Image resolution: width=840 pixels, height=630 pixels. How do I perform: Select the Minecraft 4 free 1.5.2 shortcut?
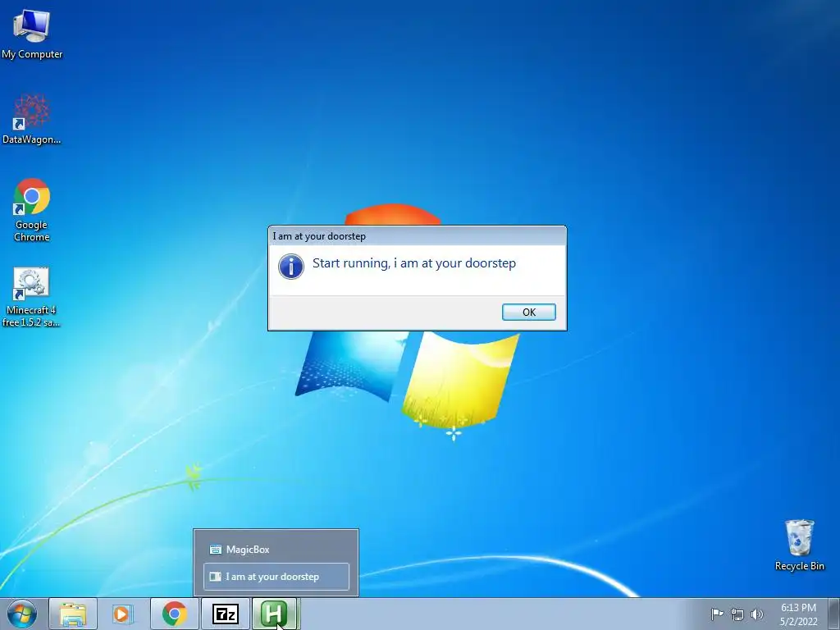(x=31, y=297)
